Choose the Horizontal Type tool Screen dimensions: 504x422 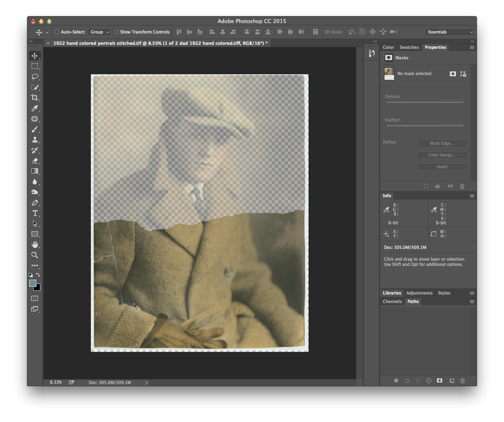coord(35,213)
